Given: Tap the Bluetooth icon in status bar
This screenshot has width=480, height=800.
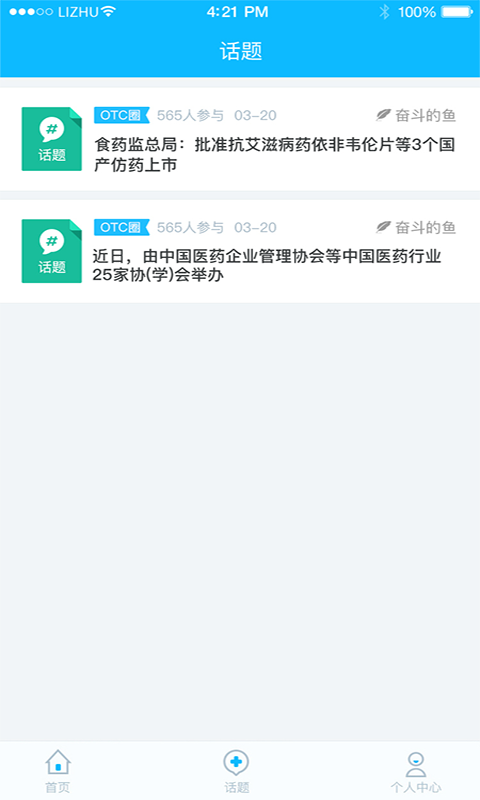Looking at the screenshot, I should pos(384,12).
